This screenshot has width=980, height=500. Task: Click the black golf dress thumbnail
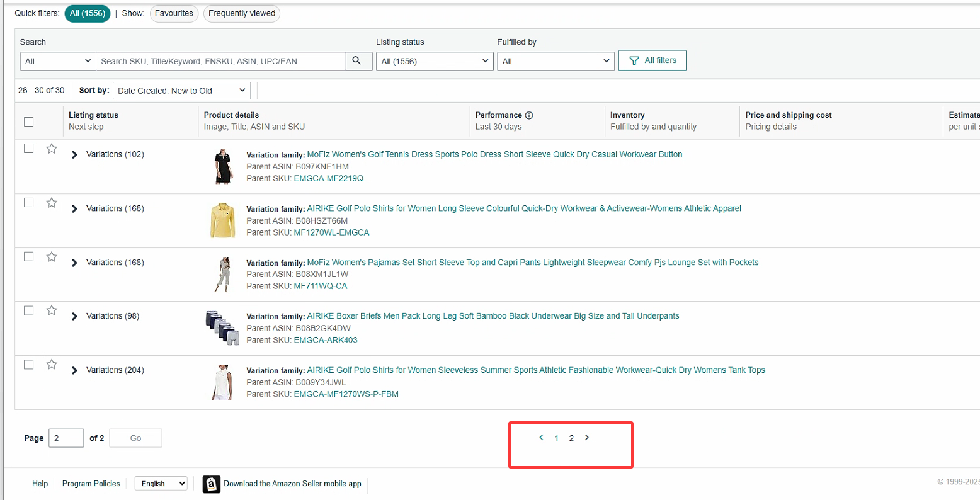click(x=223, y=167)
